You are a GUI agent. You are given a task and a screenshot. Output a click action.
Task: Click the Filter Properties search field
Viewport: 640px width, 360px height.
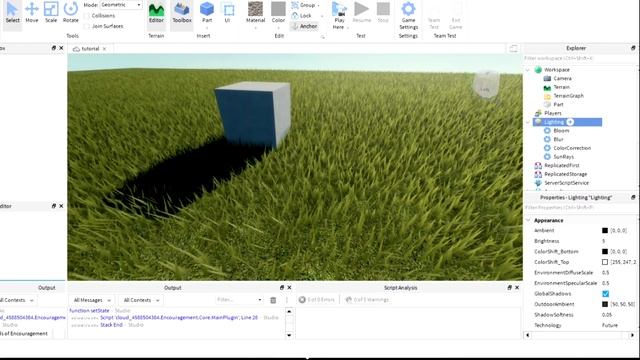[580, 207]
